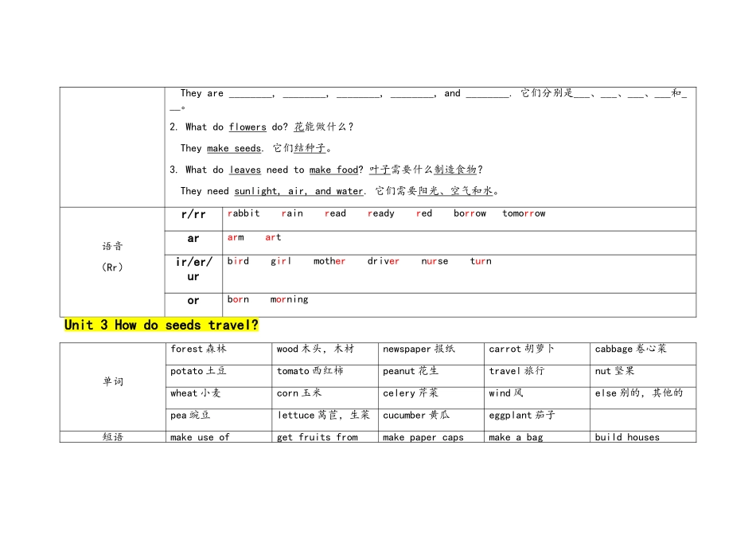Click the Chinese text "它们分别是"

click(x=546, y=93)
